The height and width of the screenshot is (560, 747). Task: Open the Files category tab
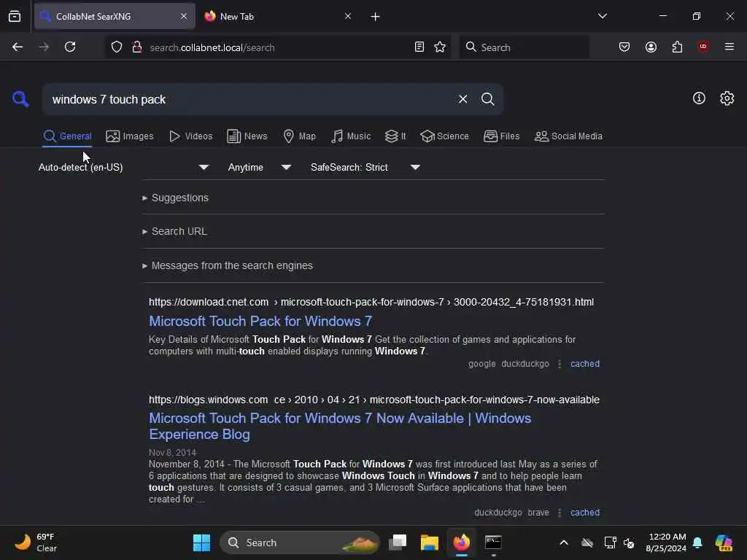[501, 136]
